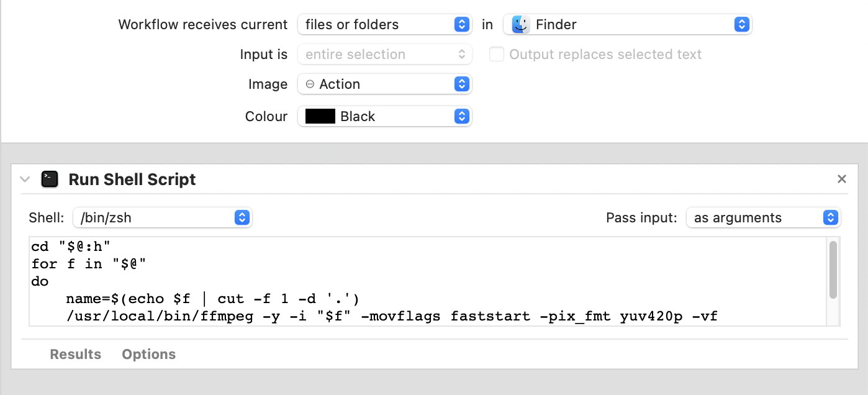Image resolution: width=868 pixels, height=395 pixels.
Task: Click the Terminal icon beside Run Shell Script
Action: point(50,179)
